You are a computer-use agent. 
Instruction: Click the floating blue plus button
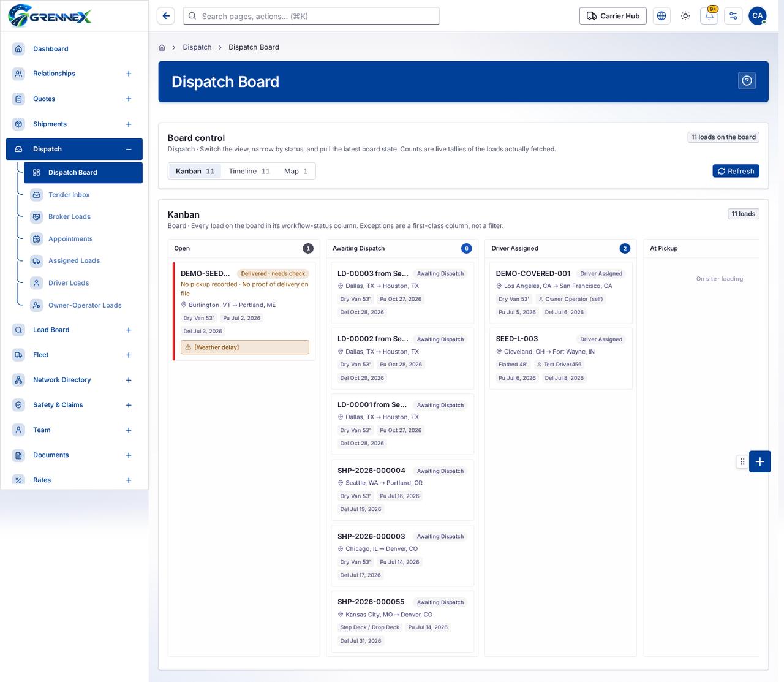coord(760,461)
